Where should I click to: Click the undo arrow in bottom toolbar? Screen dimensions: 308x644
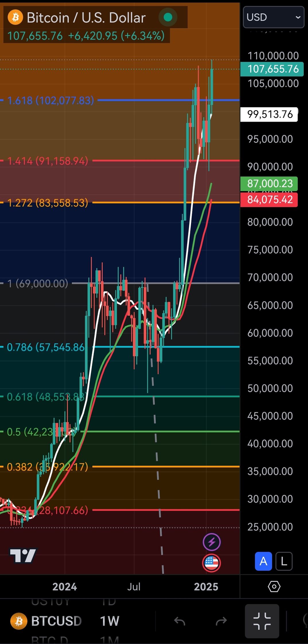pyautogui.click(x=180, y=621)
